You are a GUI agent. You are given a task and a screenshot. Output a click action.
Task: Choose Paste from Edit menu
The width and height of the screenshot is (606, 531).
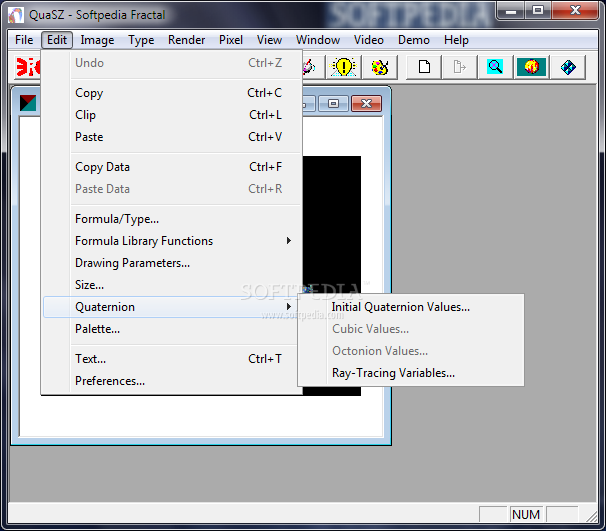172,137
